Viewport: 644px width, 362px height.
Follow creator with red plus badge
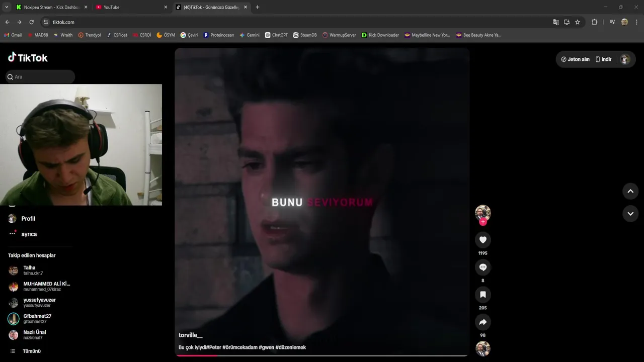click(483, 222)
